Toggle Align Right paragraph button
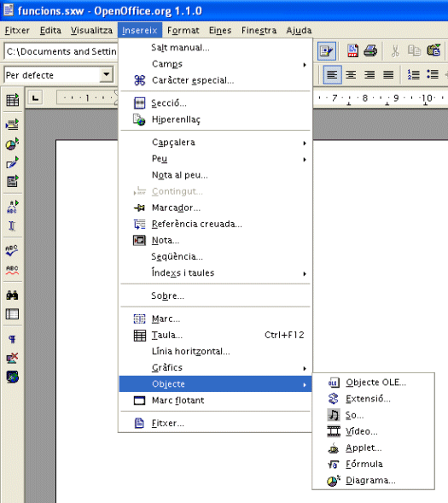The width and height of the screenshot is (448, 503). pos(369,75)
